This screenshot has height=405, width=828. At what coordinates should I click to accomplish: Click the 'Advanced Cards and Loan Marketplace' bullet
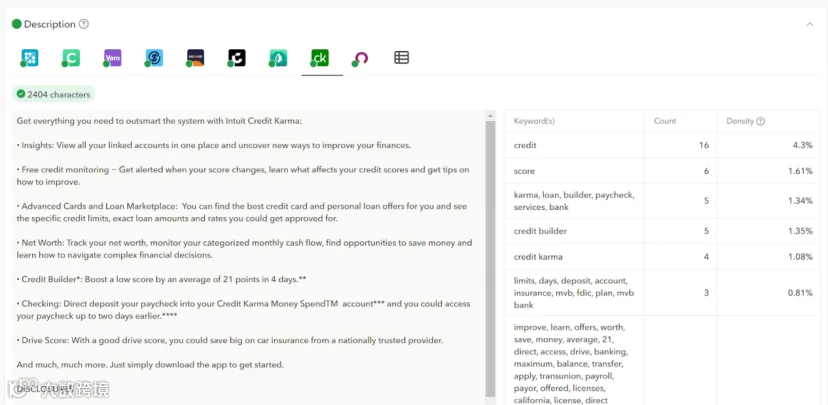(241, 212)
